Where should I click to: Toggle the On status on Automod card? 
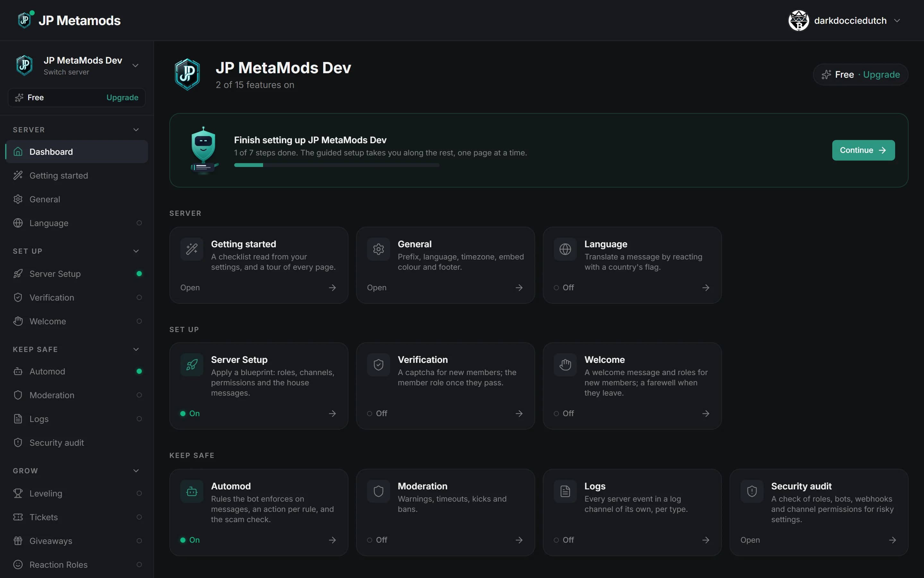coord(190,540)
